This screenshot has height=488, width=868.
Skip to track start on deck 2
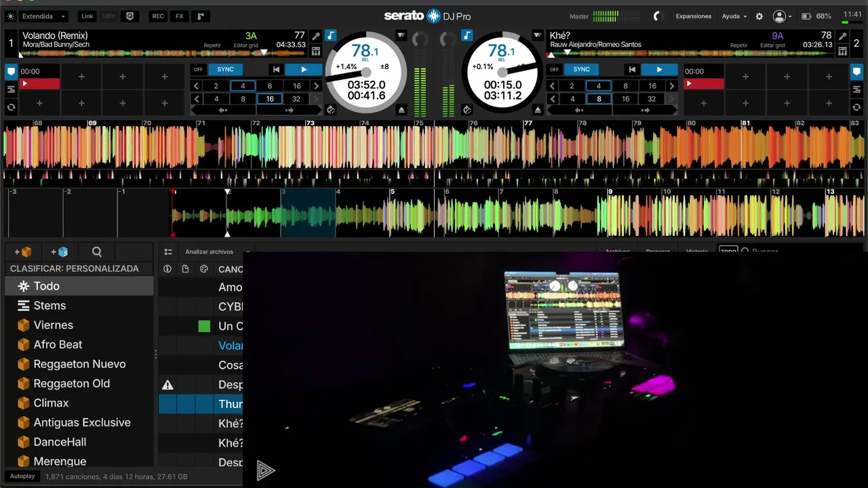(631, 69)
